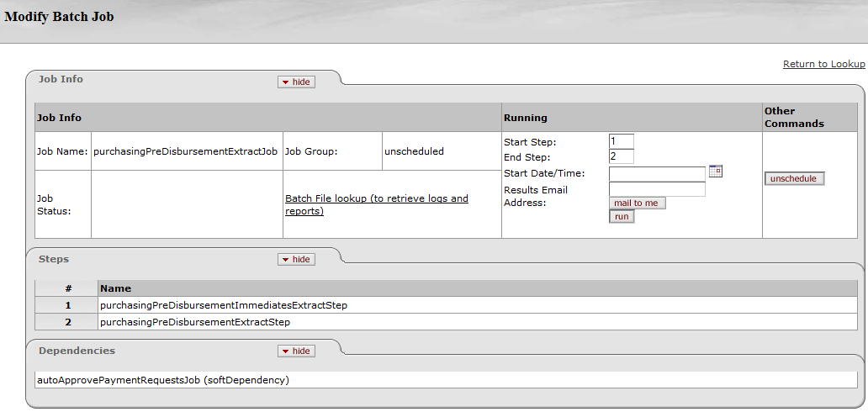Click the Return to Lookup link

coord(823,64)
